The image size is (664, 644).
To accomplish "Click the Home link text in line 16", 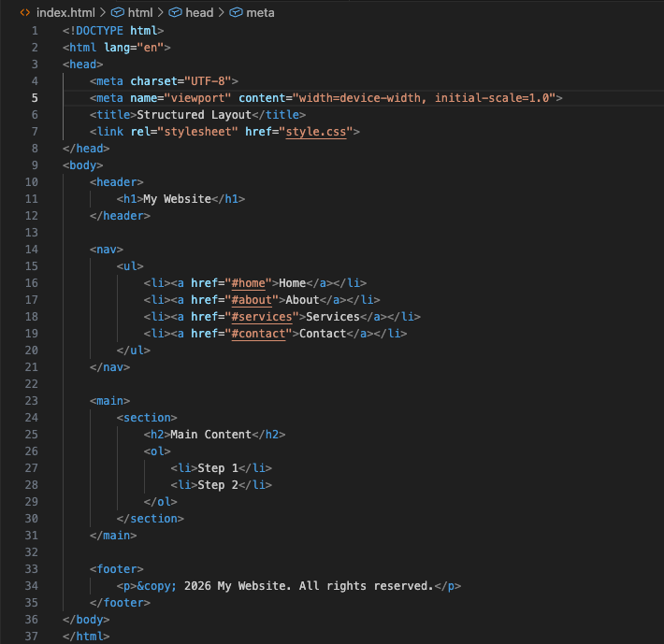I will tap(293, 283).
